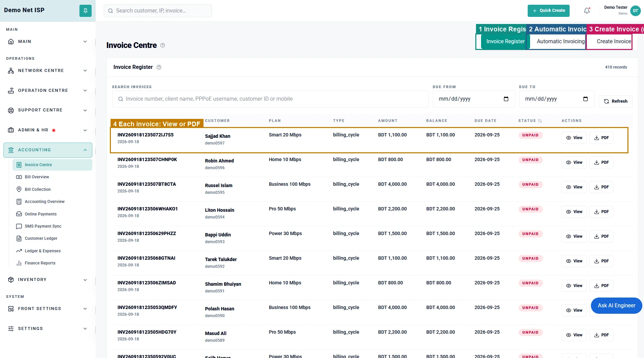
Task: Collapse the Accounting section chevron
Action: (85, 150)
